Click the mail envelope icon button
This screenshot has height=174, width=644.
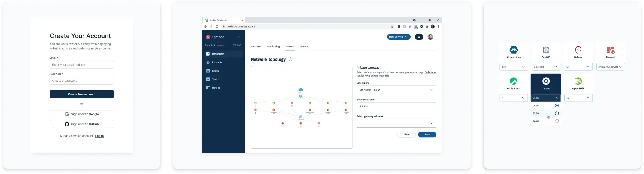point(419,37)
